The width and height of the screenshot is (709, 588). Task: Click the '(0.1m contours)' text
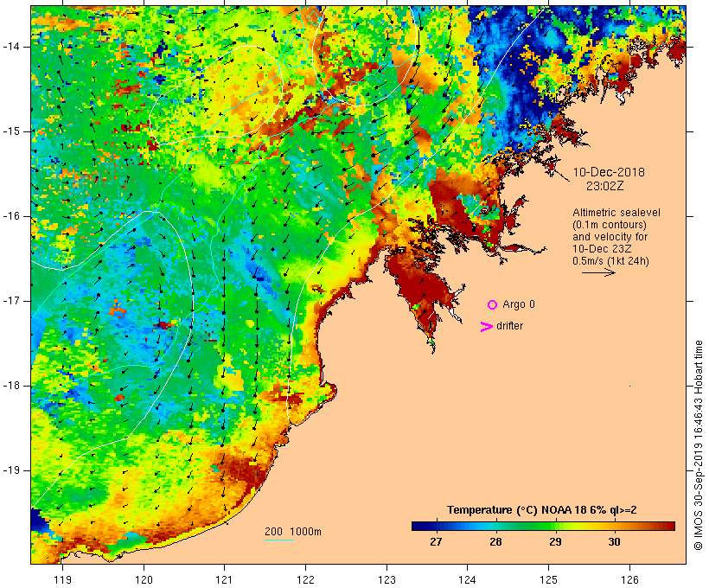pos(610,225)
